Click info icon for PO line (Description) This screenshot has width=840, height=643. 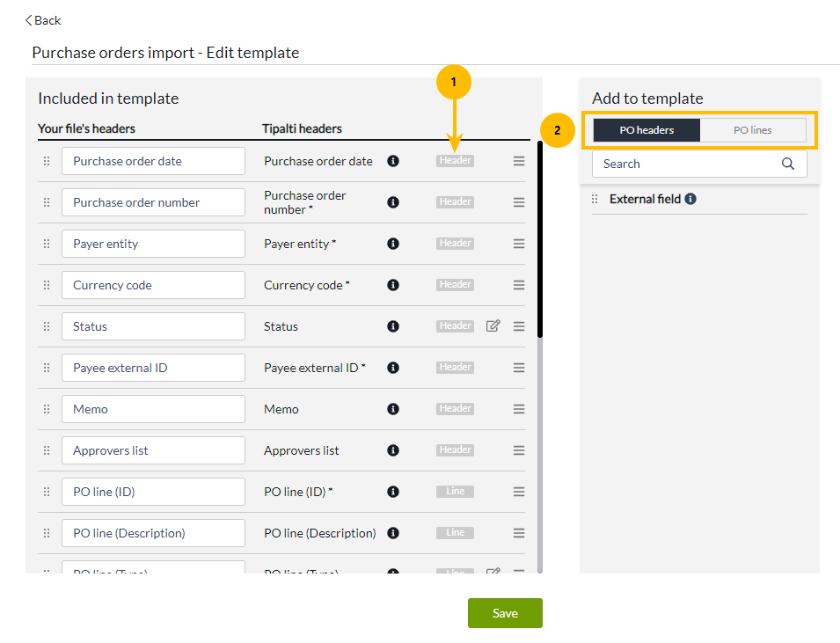click(393, 533)
